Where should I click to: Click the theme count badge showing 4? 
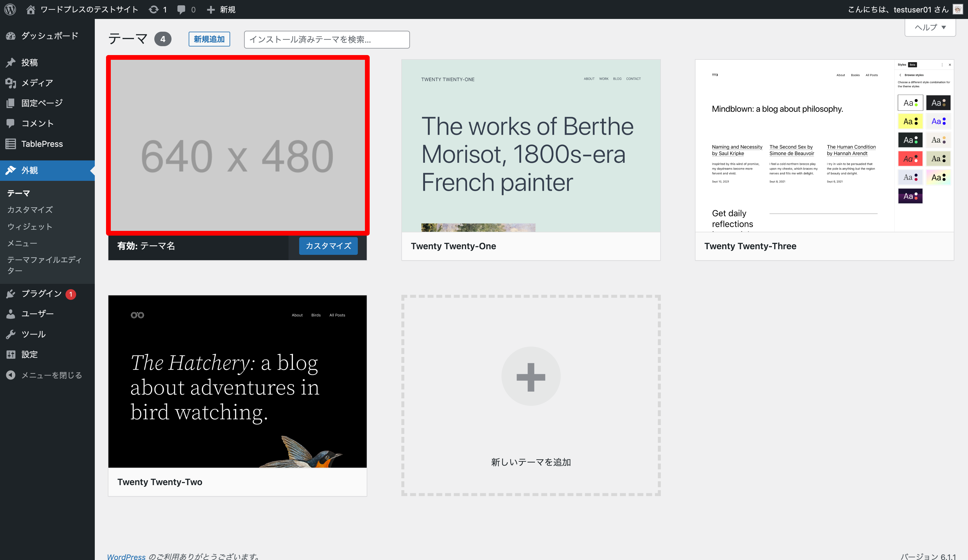pyautogui.click(x=163, y=39)
